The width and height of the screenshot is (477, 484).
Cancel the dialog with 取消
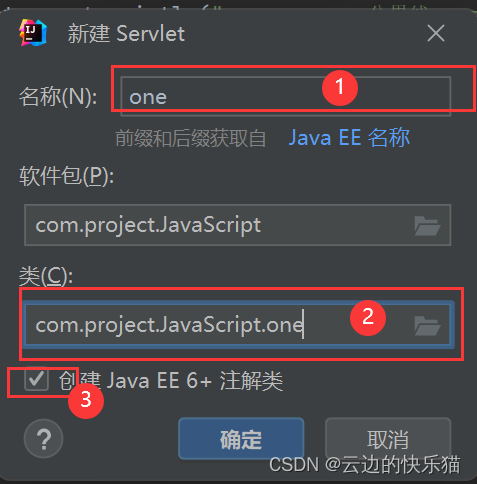(388, 439)
